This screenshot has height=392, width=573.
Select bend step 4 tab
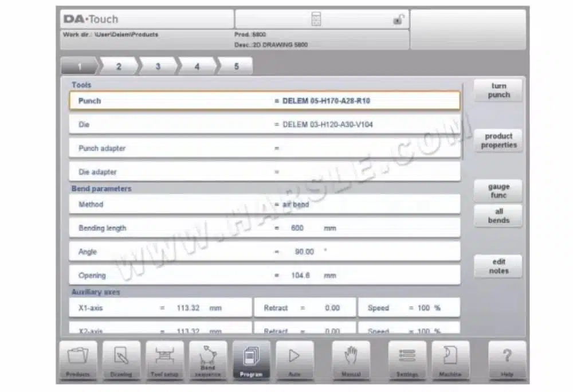pos(197,66)
